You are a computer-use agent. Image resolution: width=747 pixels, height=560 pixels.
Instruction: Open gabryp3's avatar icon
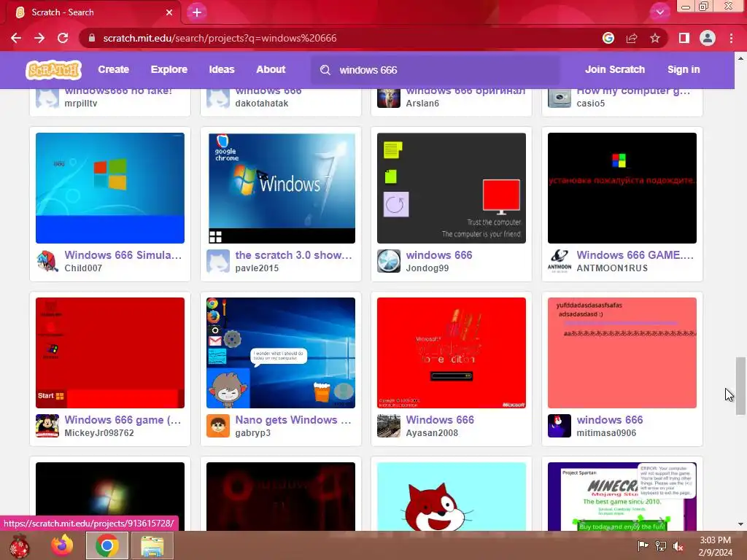point(217,426)
